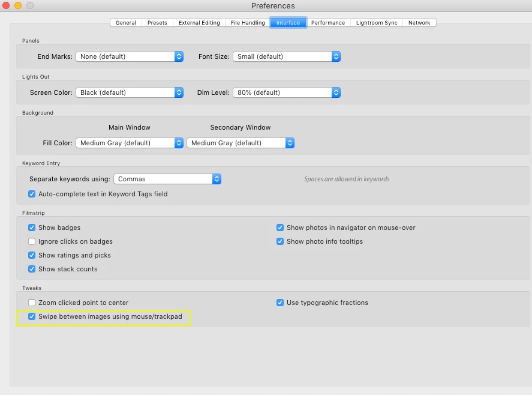Open the Screen Color dropdown
532x395 pixels.
tap(130, 92)
